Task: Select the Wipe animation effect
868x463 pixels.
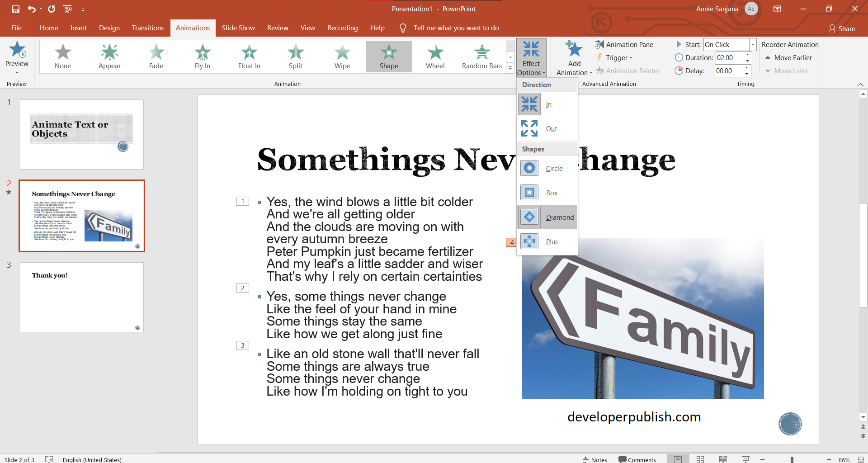Action: [342, 56]
